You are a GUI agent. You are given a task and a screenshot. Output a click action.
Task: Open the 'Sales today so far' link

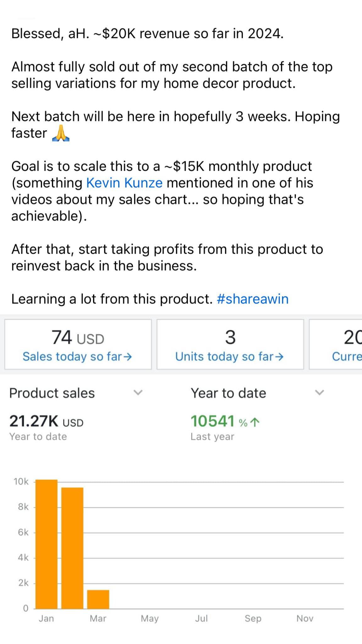(72, 357)
